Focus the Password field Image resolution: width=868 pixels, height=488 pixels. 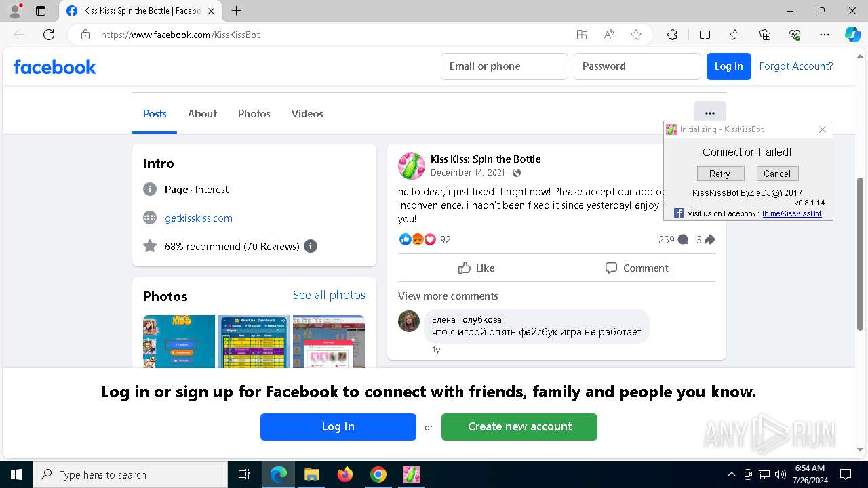[637, 66]
